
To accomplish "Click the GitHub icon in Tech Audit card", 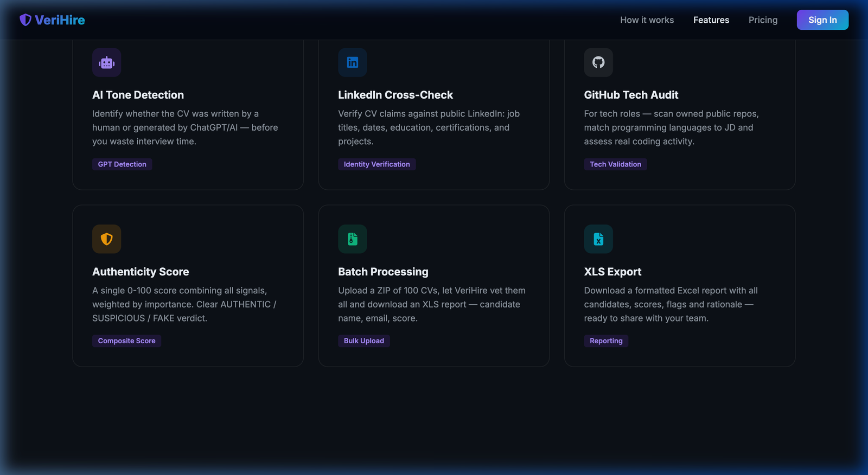I will click(598, 62).
